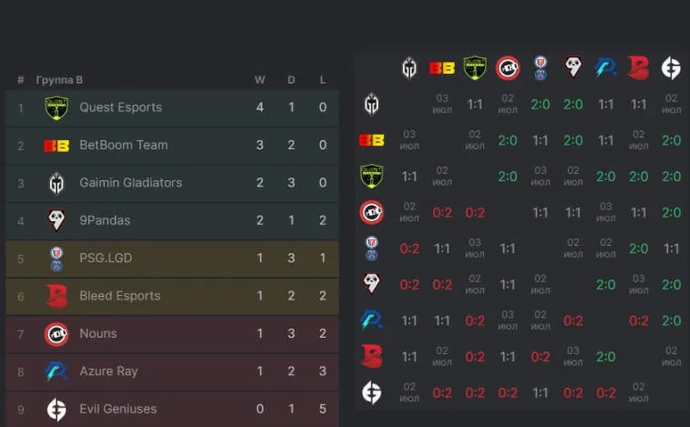
Task: Click the Azure Ray logo in standings list
Action: point(56,372)
